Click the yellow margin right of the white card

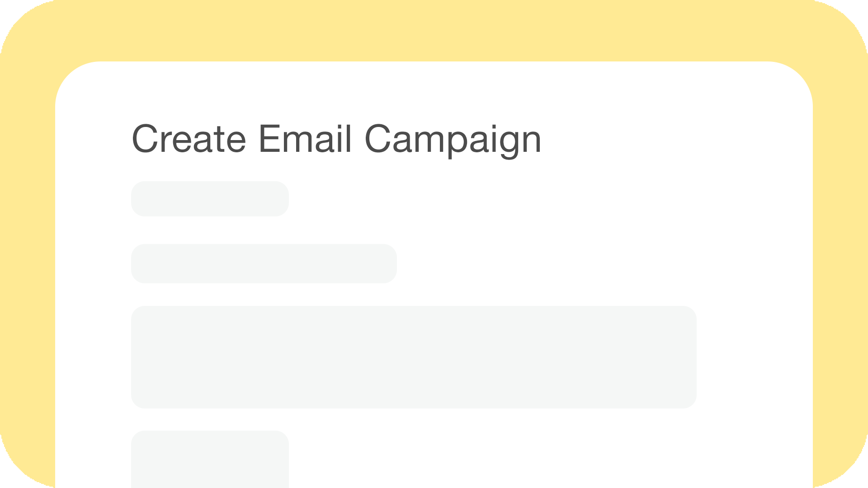(x=840, y=271)
